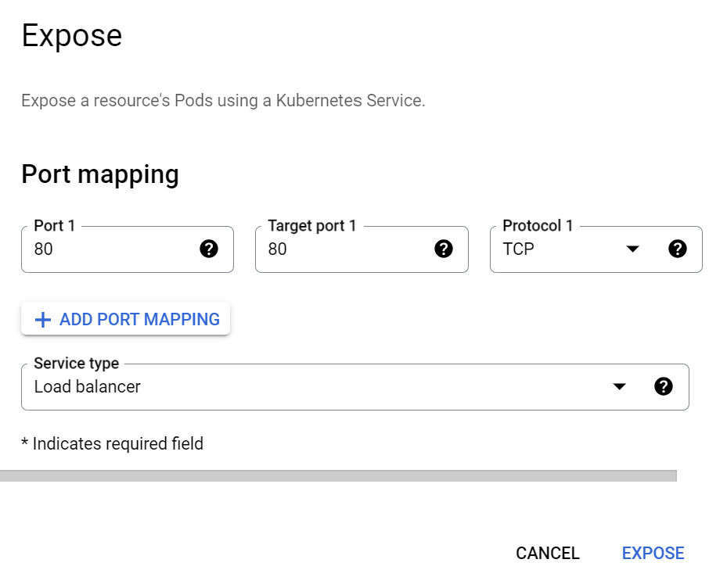This screenshot has height=588, width=709.
Task: Open the Load balancer service type selector
Action: click(x=355, y=387)
